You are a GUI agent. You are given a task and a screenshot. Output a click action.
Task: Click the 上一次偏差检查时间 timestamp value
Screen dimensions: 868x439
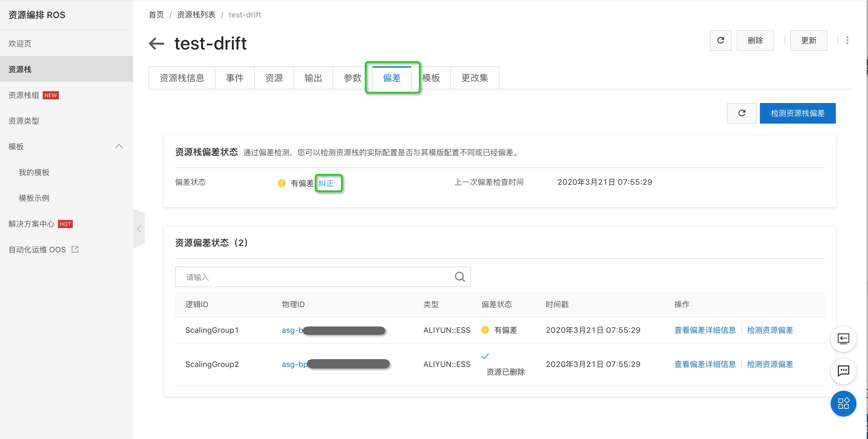[605, 182]
